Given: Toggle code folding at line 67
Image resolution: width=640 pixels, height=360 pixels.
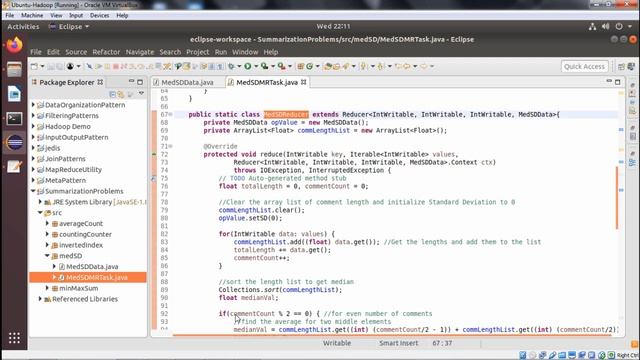Looking at the screenshot, I should pyautogui.click(x=171, y=114).
